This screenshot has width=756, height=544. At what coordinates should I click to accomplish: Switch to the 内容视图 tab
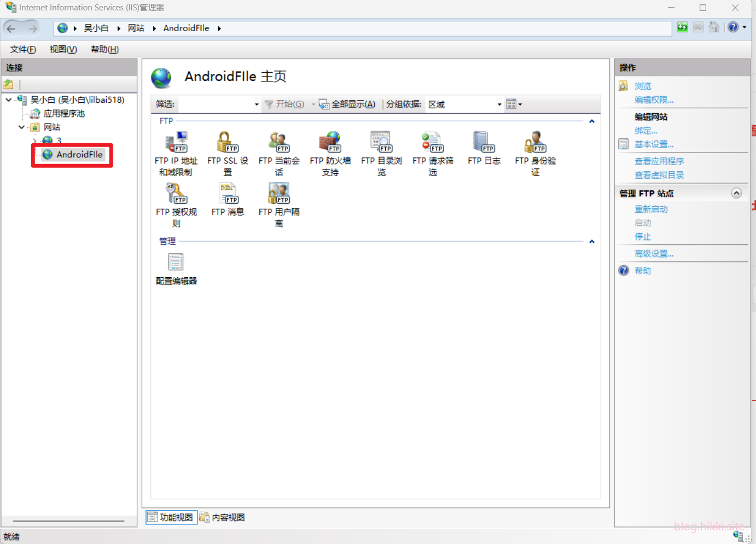coord(222,517)
